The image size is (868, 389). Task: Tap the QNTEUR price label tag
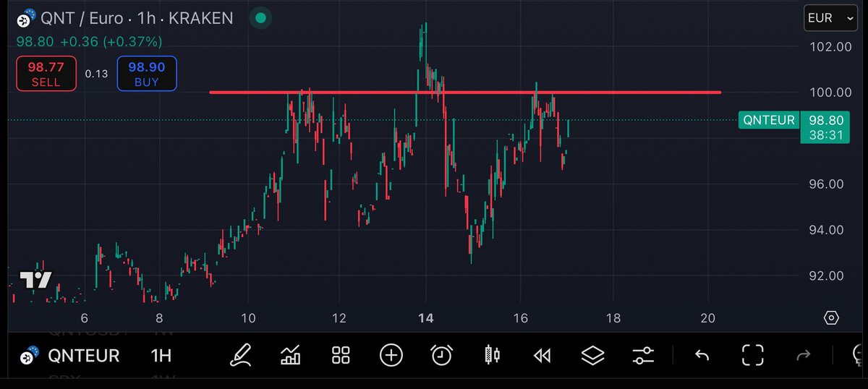coord(767,121)
